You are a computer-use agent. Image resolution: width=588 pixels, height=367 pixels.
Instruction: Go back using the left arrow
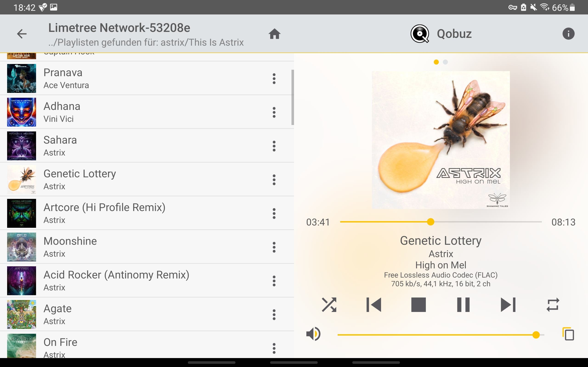(22, 34)
